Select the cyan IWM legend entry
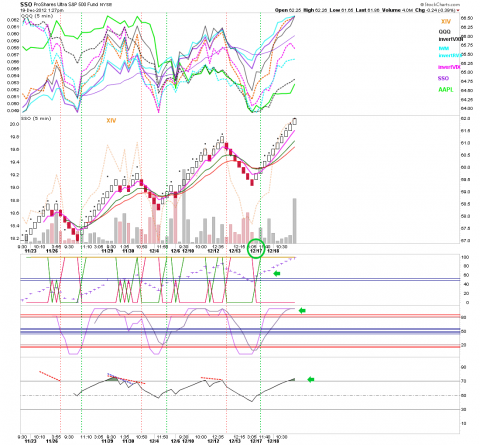Viewport: 480px width, 445px height. (x=444, y=49)
